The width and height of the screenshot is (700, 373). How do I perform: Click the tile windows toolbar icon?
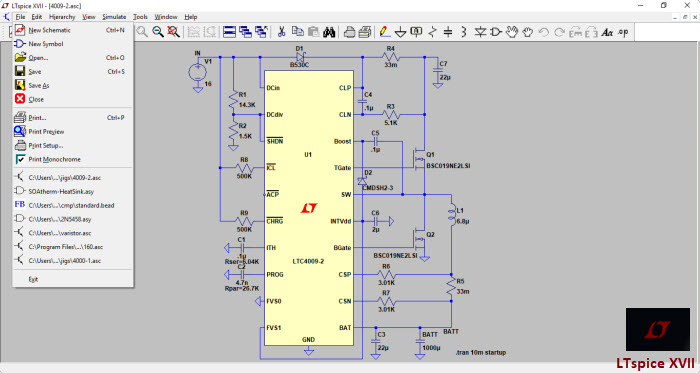tap(229, 32)
